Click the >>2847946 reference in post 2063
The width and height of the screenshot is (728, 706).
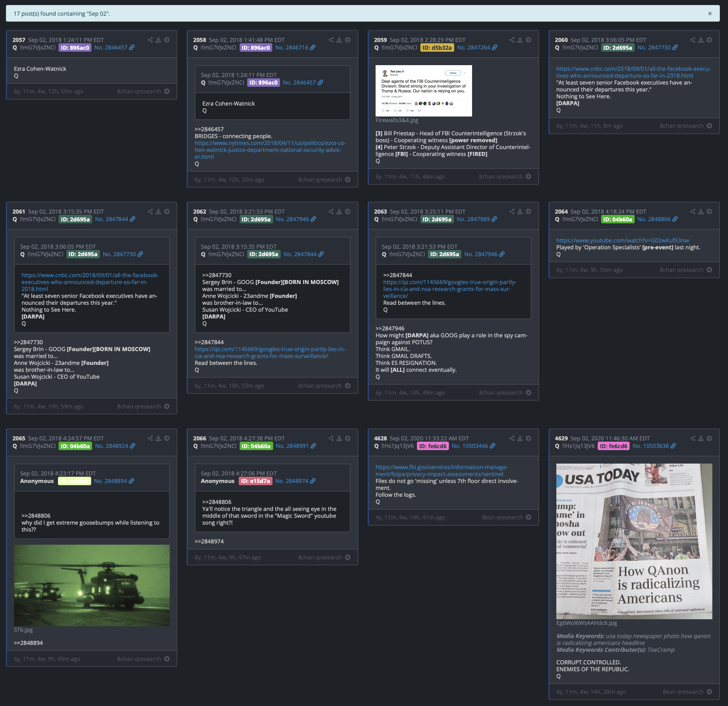tap(390, 329)
